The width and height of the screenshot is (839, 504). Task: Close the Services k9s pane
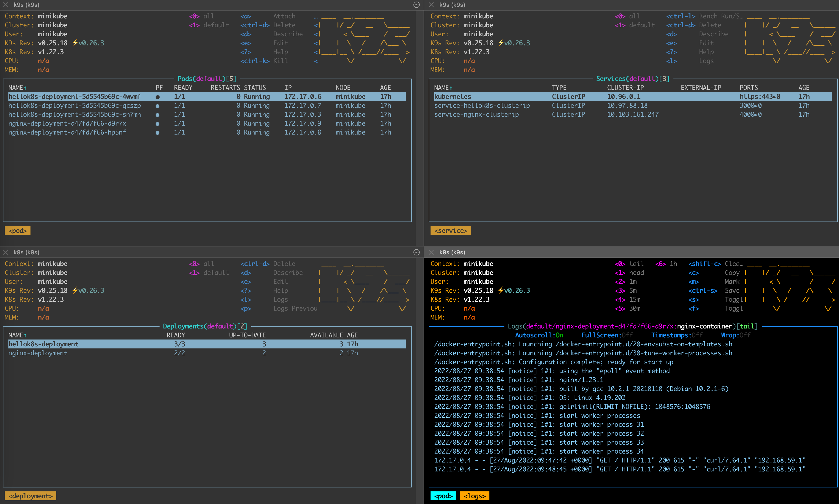(431, 5)
